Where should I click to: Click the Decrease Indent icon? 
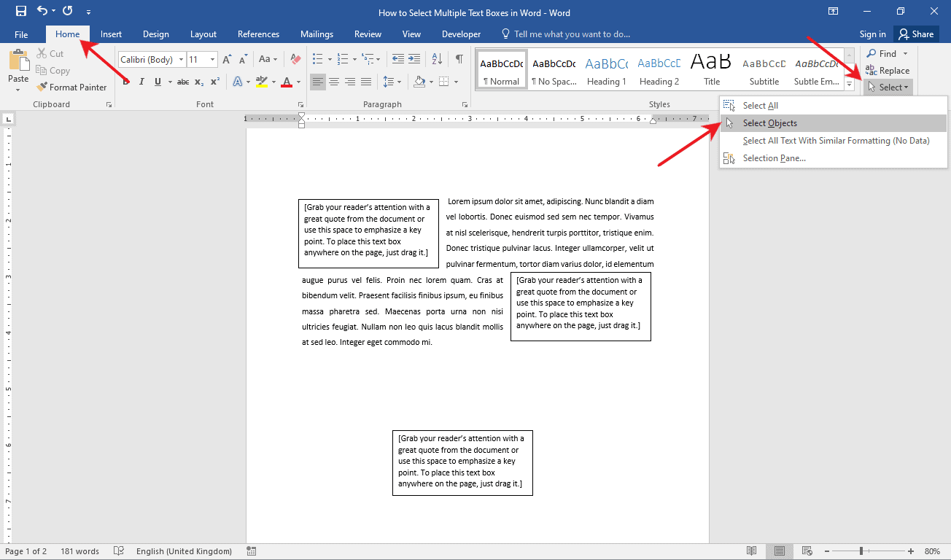click(397, 59)
